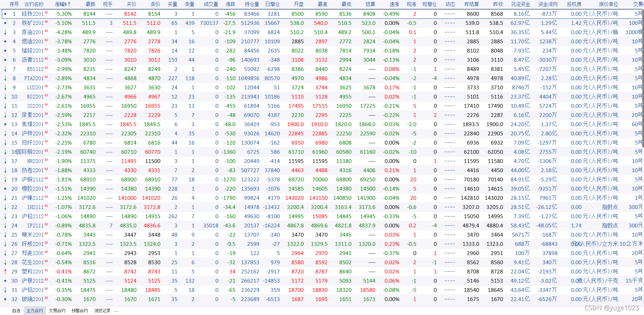This screenshot has width=644, height=315.
Task: Open the 交易合约 tab
Action: (57, 311)
